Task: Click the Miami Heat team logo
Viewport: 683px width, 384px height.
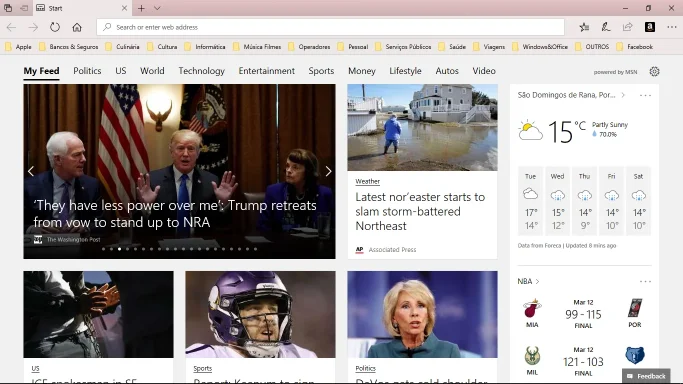Action: [532, 309]
